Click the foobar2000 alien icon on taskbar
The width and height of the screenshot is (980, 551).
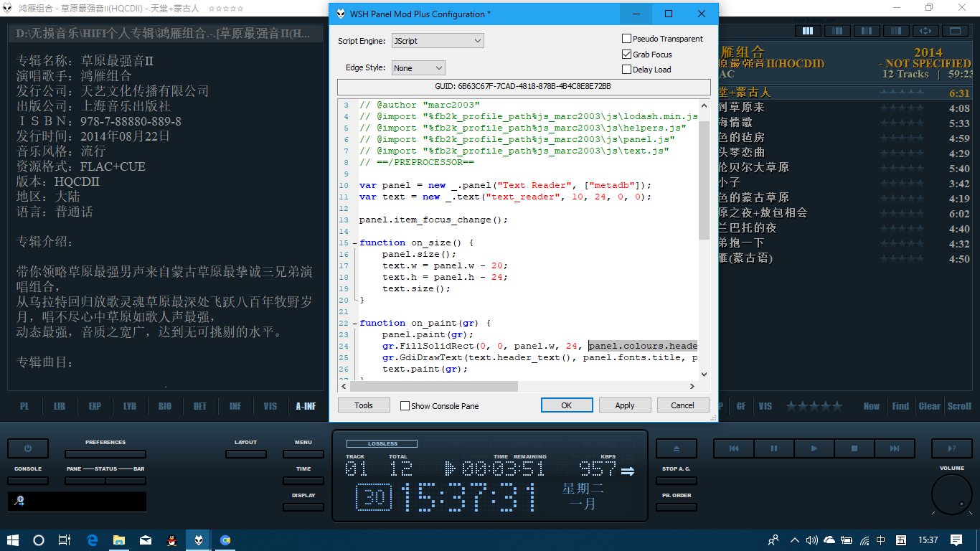[199, 540]
